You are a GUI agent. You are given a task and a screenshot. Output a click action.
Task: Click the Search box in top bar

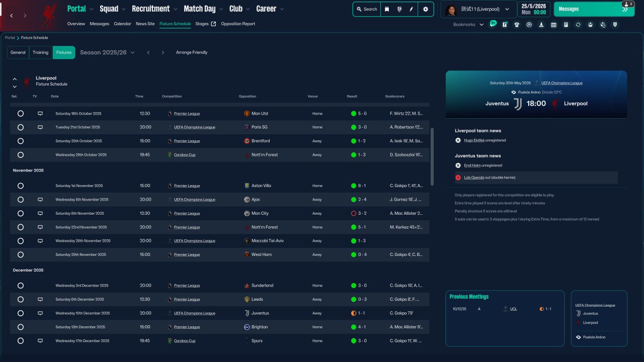coord(367,9)
